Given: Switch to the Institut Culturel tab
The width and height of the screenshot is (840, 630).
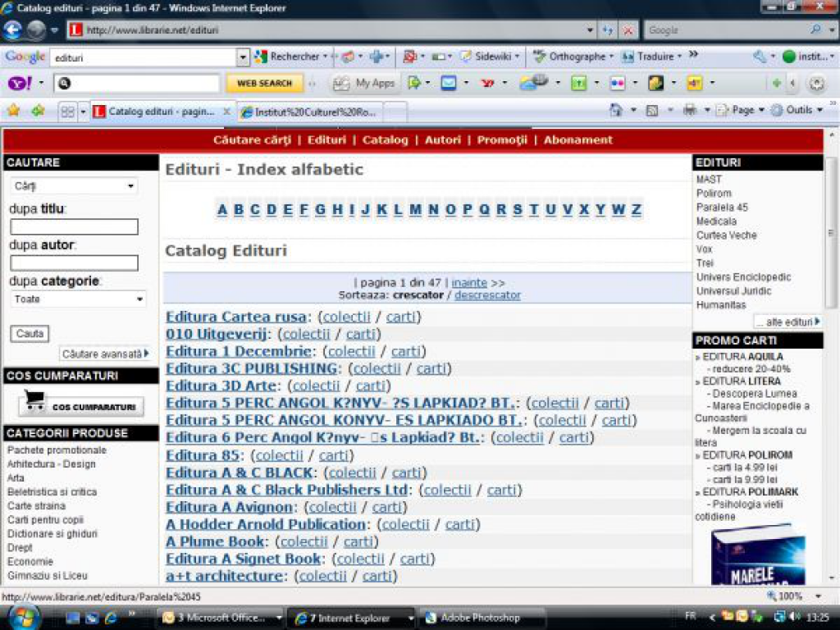Looking at the screenshot, I should coord(309,112).
